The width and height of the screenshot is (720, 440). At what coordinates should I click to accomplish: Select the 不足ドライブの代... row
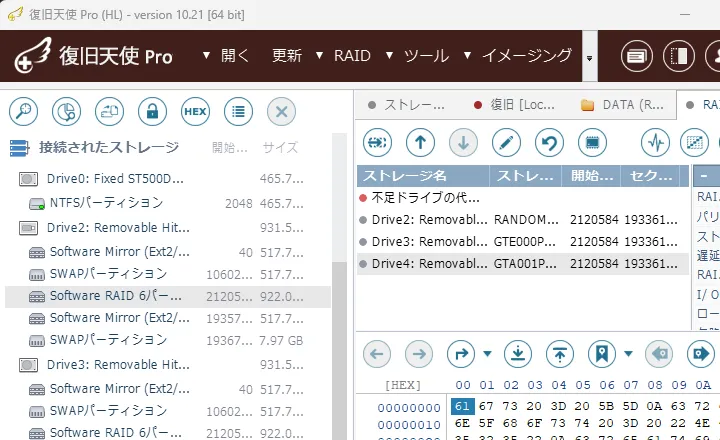click(x=523, y=198)
